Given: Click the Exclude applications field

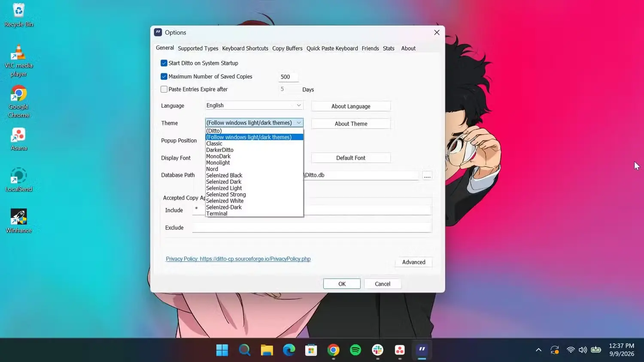Looking at the screenshot, I should pos(312,227).
